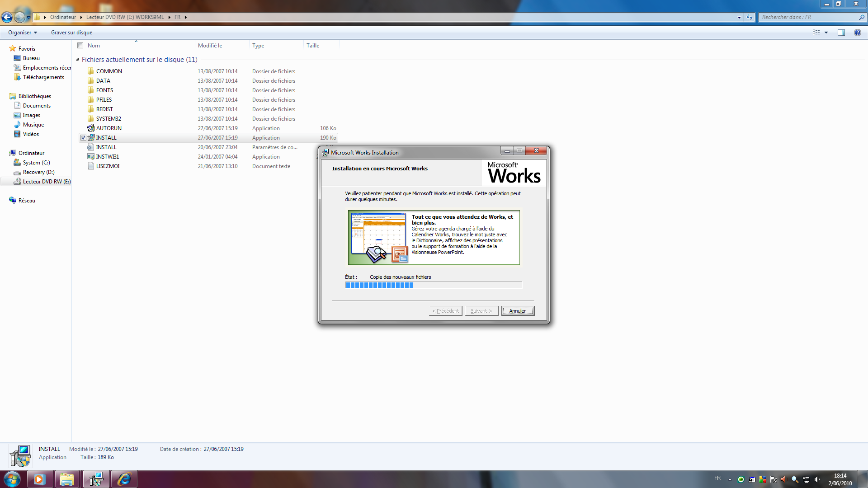868x488 pixels.
Task: Click the FR input language indicator
Action: tap(717, 478)
